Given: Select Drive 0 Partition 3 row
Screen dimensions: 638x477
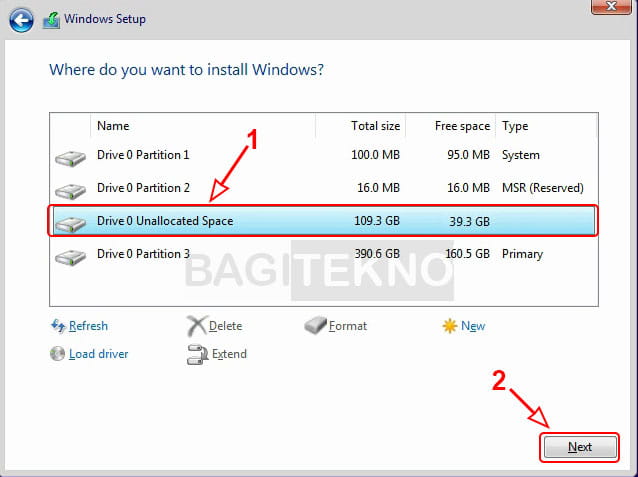Looking at the screenshot, I should pos(324,254).
